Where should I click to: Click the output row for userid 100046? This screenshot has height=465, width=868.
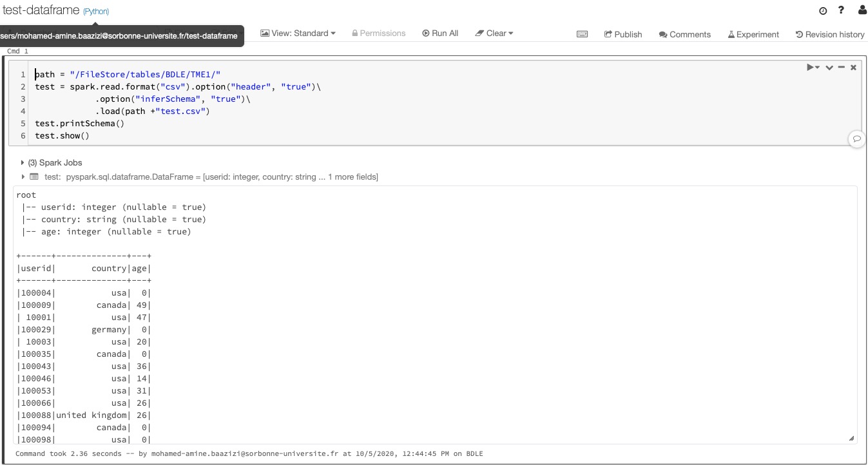pos(84,379)
